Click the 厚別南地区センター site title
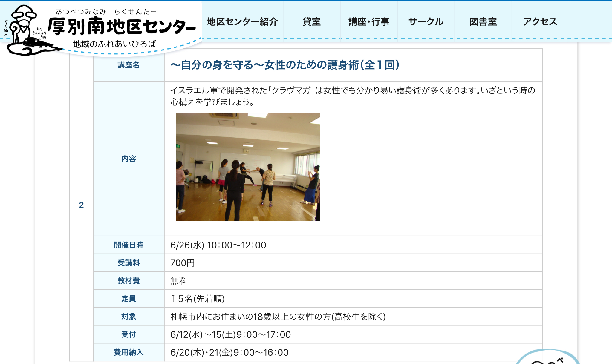The image size is (612, 364). (x=122, y=26)
